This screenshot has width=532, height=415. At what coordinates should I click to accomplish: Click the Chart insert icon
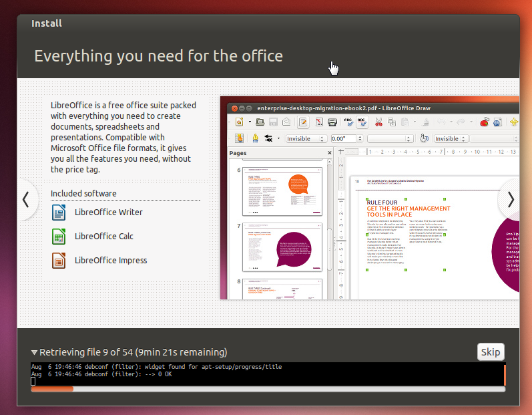pyautogui.click(x=484, y=122)
